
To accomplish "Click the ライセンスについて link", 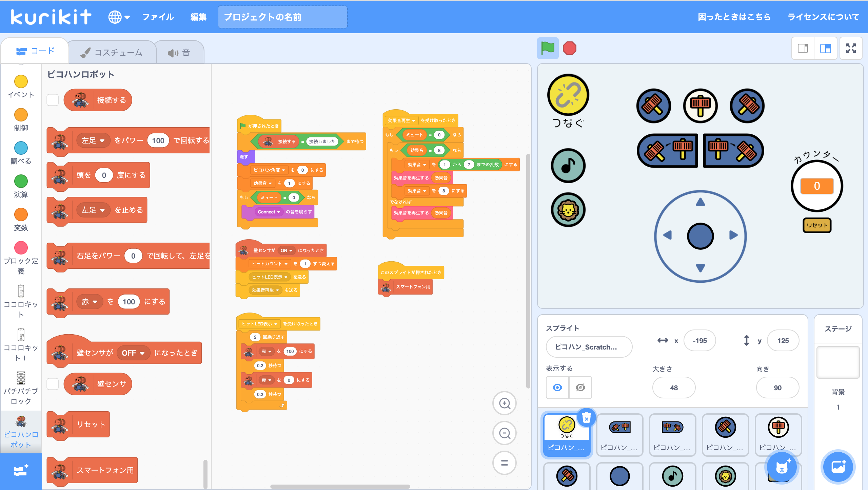I will pos(823,17).
